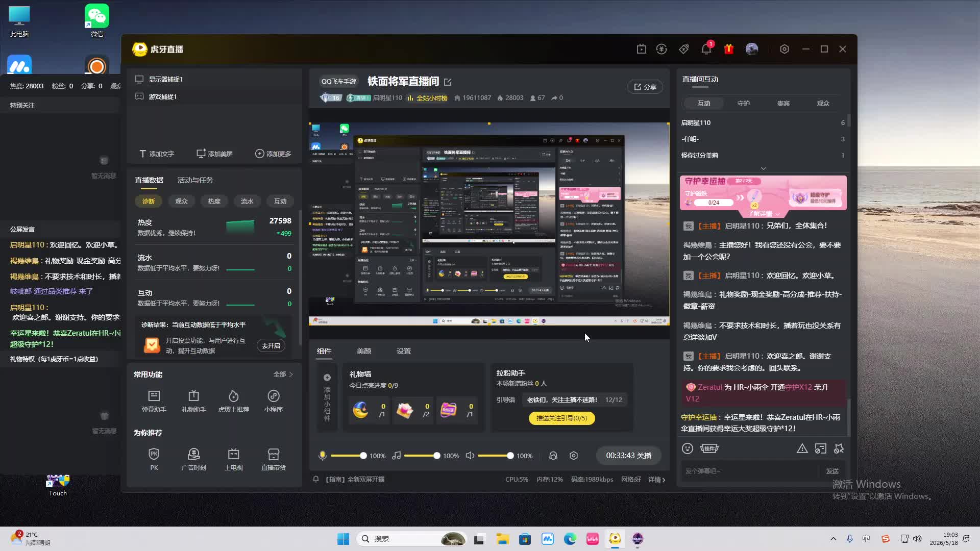This screenshot has width=980, height=551.
Task: Mute the speaker volume icon
Action: [470, 456]
